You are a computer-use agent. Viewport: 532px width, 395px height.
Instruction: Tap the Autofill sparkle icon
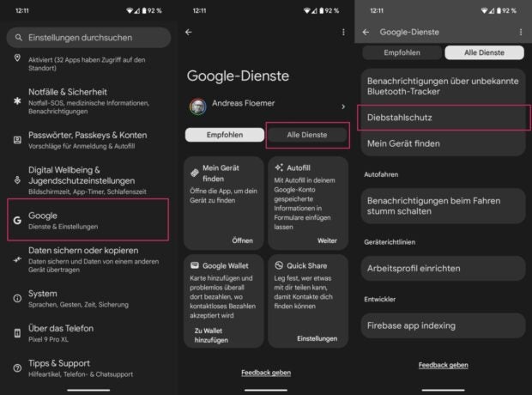click(x=279, y=167)
